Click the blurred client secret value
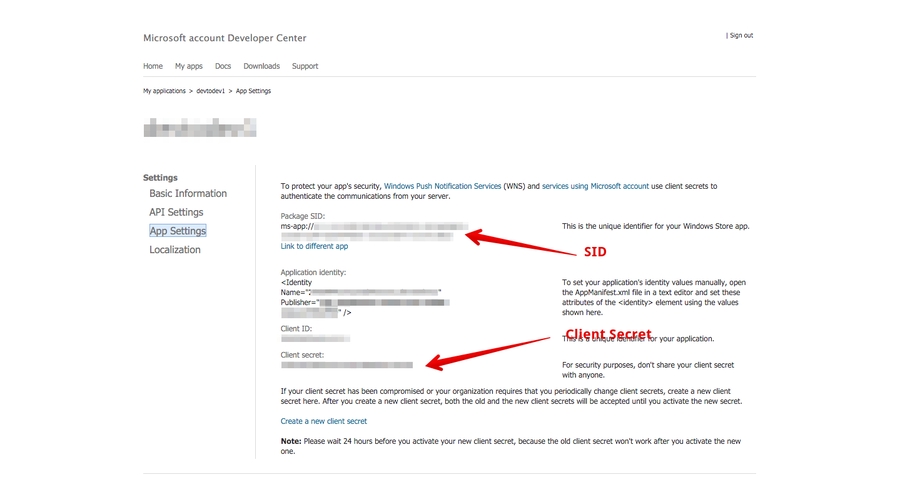Image resolution: width=900 pixels, height=477 pixels. (346, 365)
